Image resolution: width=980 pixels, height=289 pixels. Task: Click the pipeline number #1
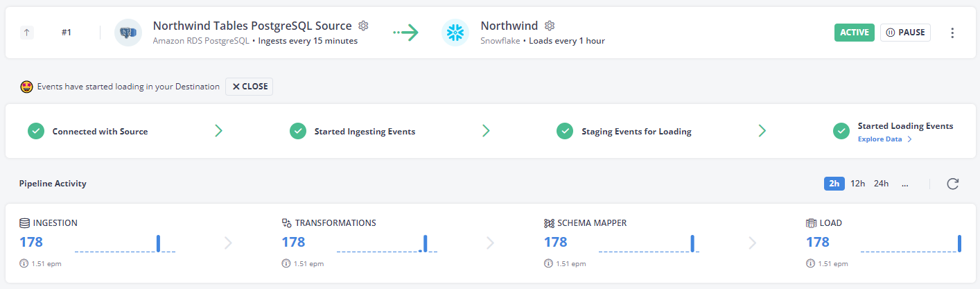(x=67, y=33)
